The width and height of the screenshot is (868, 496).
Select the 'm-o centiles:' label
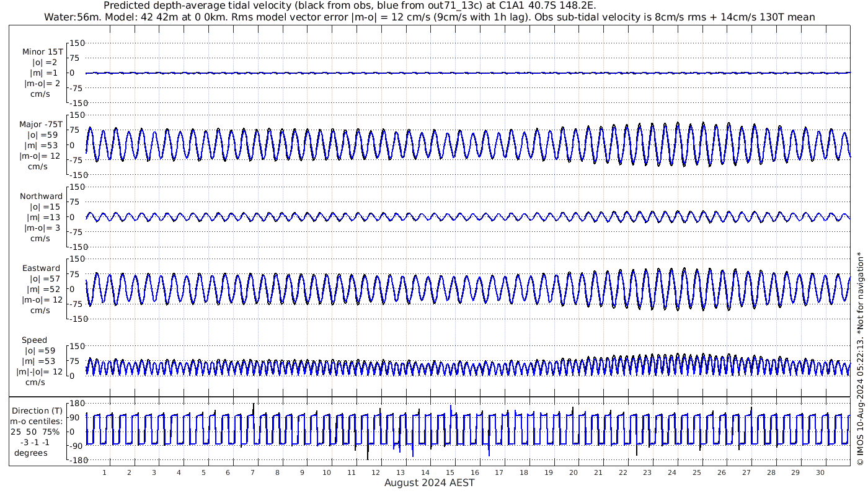[x=36, y=422]
